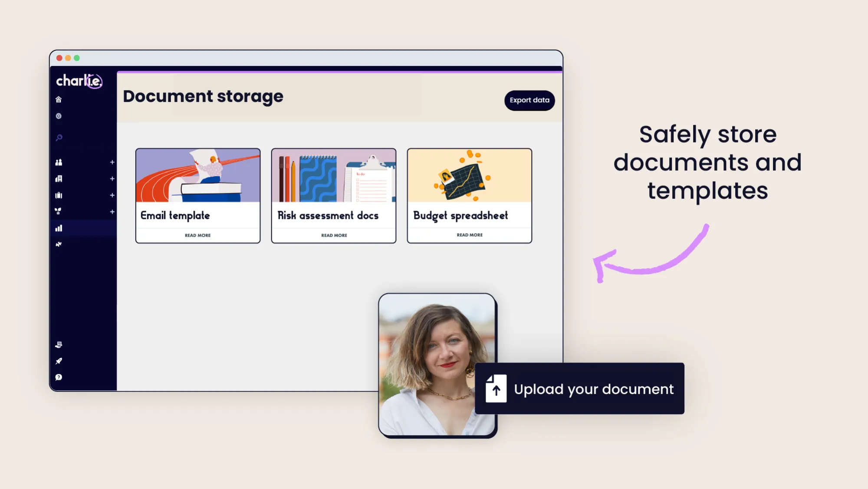Click the help/chat bubble icon in sidebar
This screenshot has width=868, height=489.
59,377
